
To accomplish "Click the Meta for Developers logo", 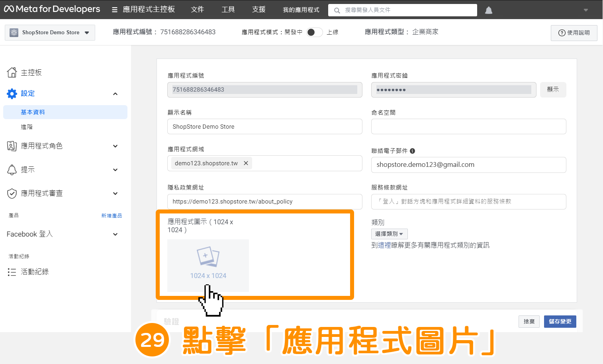I will pos(52,9).
